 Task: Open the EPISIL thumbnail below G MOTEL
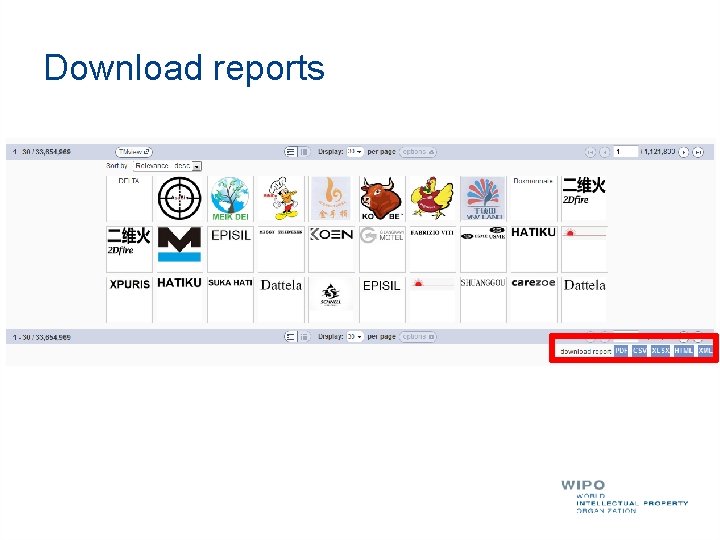click(x=382, y=299)
